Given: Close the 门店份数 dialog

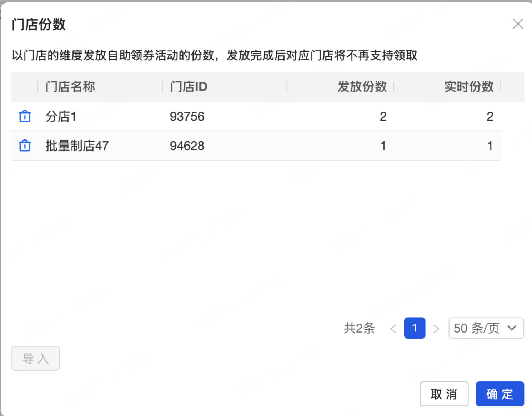Looking at the screenshot, I should click(x=518, y=24).
